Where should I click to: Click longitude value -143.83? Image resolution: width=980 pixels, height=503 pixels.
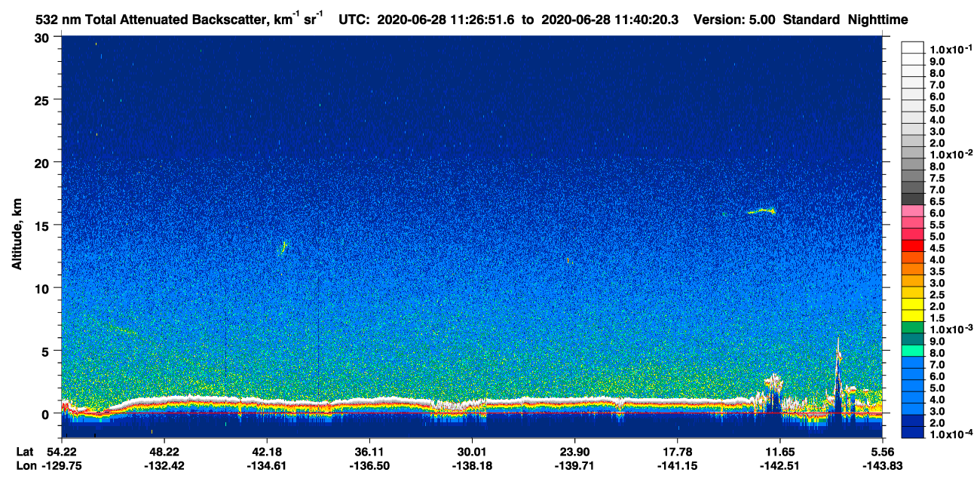[x=882, y=465]
